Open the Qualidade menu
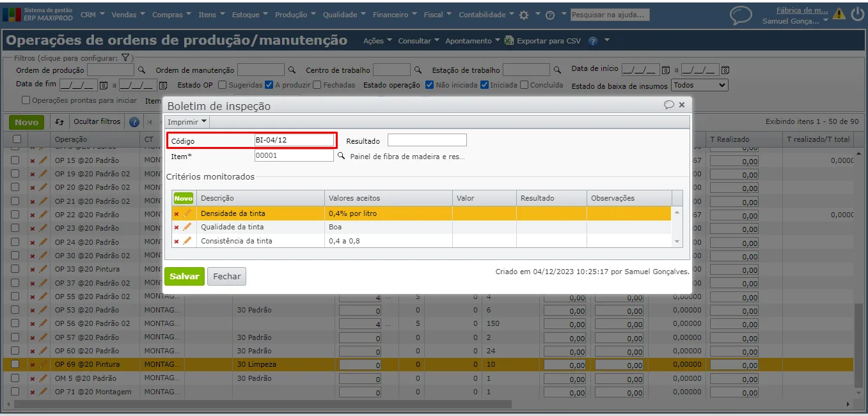 point(344,15)
